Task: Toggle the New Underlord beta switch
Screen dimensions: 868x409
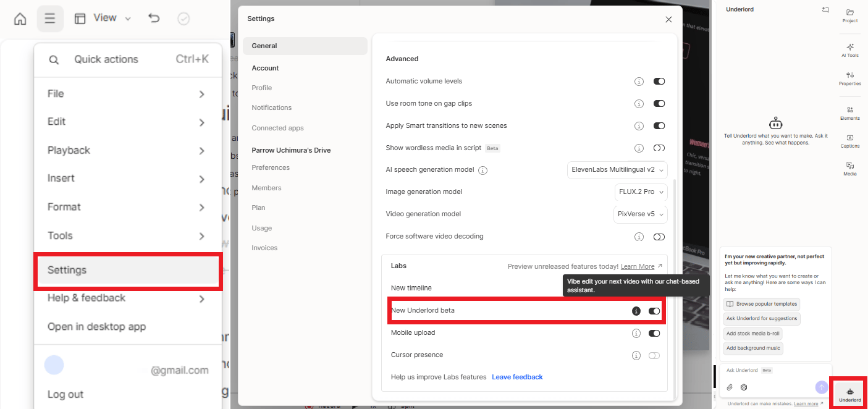Action: pos(654,311)
